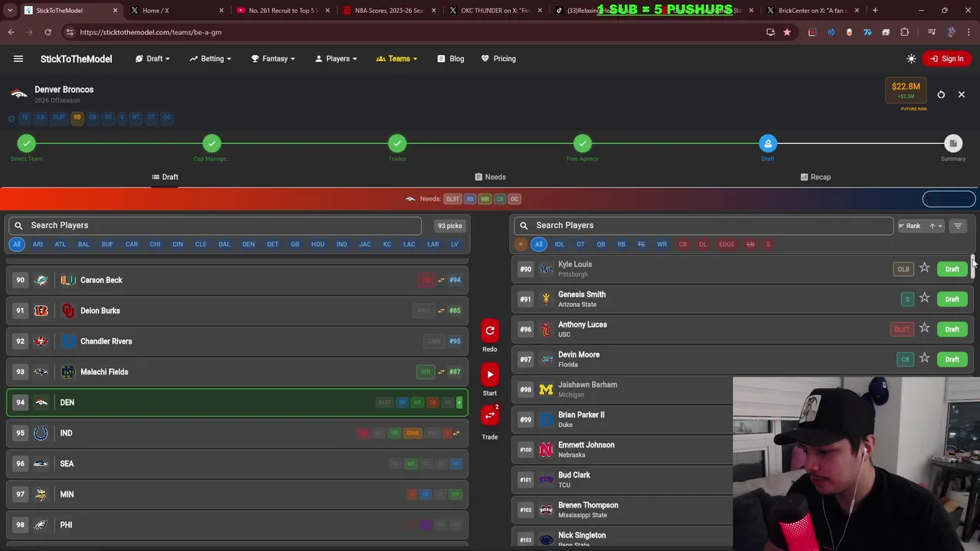Click trade arrows on Malachi Fields pick
Screen dimensions: 980x551
tap(441, 372)
